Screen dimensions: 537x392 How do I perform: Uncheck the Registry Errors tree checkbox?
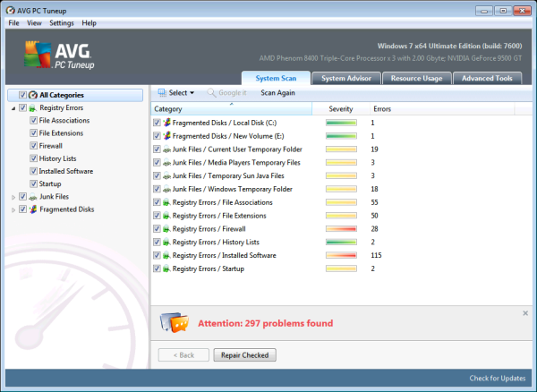click(x=22, y=107)
